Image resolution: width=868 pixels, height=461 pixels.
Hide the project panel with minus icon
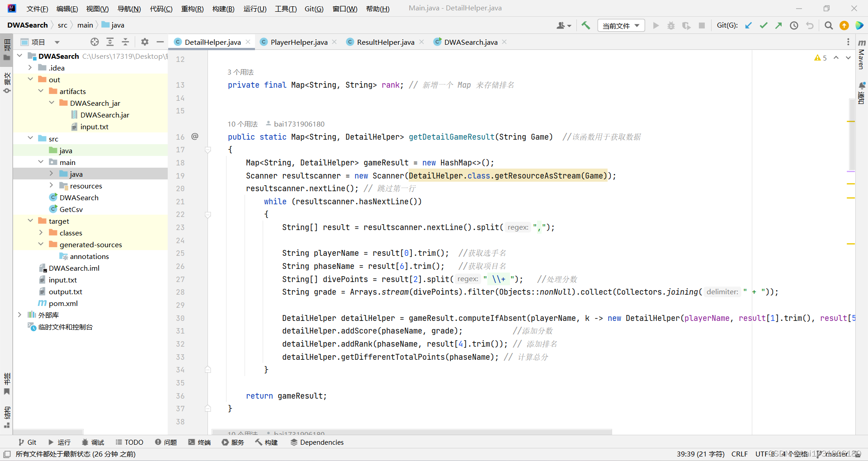160,42
